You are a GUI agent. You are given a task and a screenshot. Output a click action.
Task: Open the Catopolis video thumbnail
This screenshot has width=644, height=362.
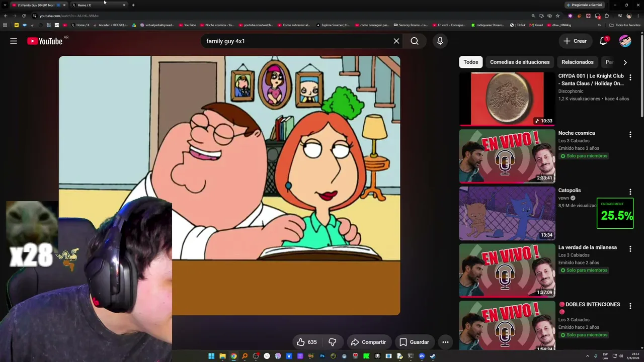pos(507,214)
